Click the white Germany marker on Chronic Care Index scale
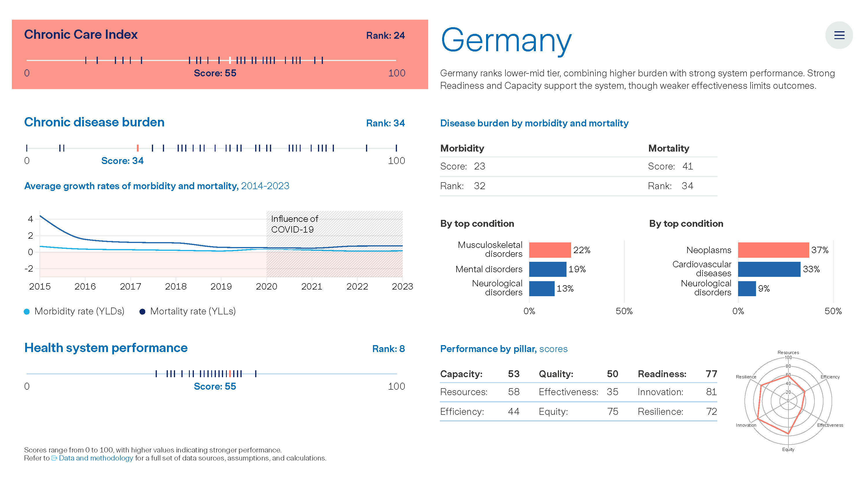 point(230,60)
